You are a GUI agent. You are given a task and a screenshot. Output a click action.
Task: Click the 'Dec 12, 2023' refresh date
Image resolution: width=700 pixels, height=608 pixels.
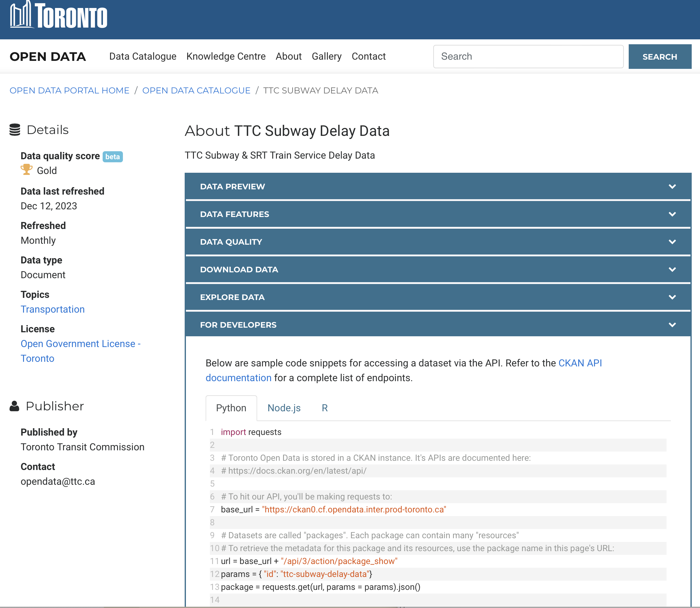pos(49,206)
